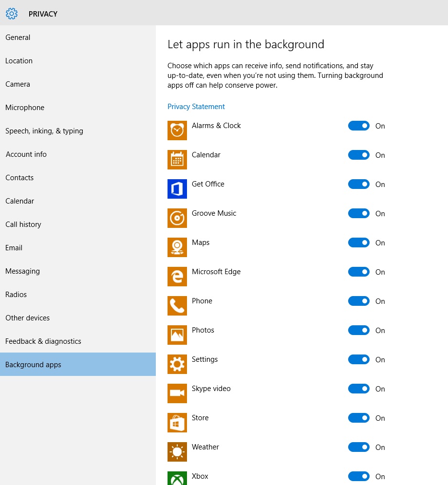This screenshot has height=485, width=448.
Task: Toggle the Weather background switch
Action: coord(358,448)
